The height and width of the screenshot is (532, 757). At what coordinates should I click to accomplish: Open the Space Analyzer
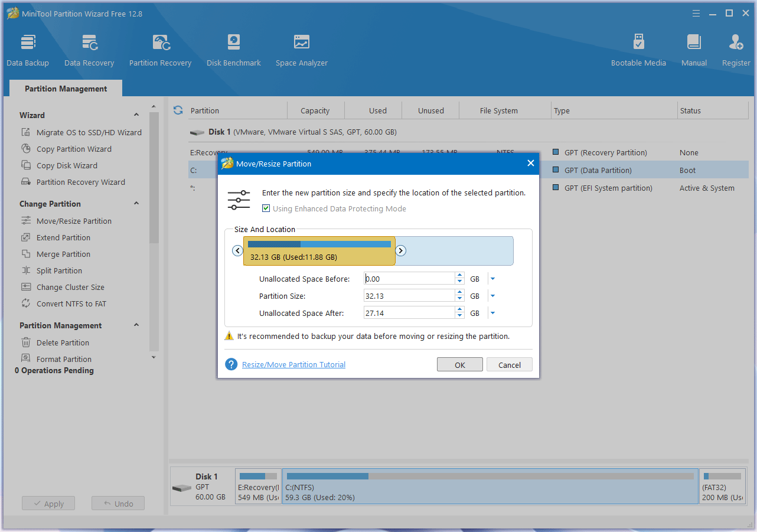coord(301,50)
